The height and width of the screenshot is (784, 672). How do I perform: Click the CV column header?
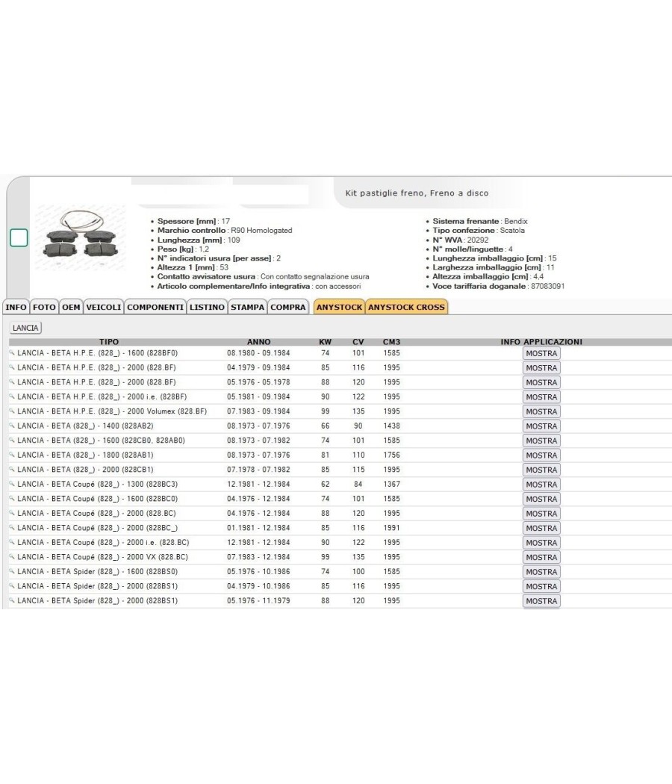(358, 342)
